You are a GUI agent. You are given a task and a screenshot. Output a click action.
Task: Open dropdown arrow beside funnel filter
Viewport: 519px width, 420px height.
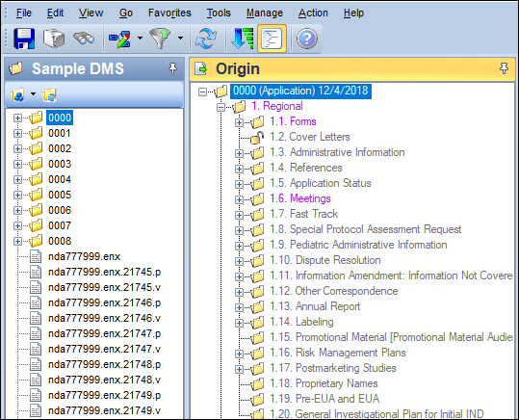(180, 39)
